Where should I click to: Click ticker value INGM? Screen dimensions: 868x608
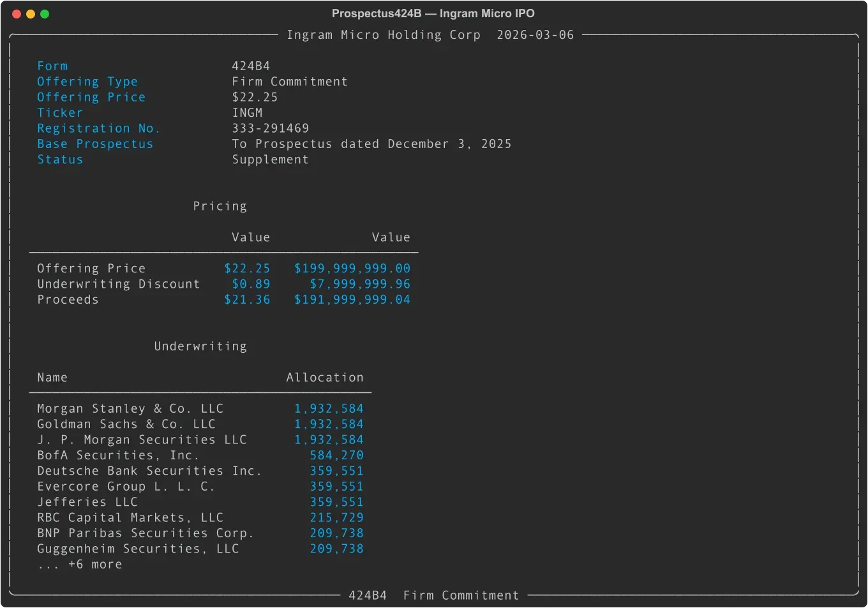247,113
